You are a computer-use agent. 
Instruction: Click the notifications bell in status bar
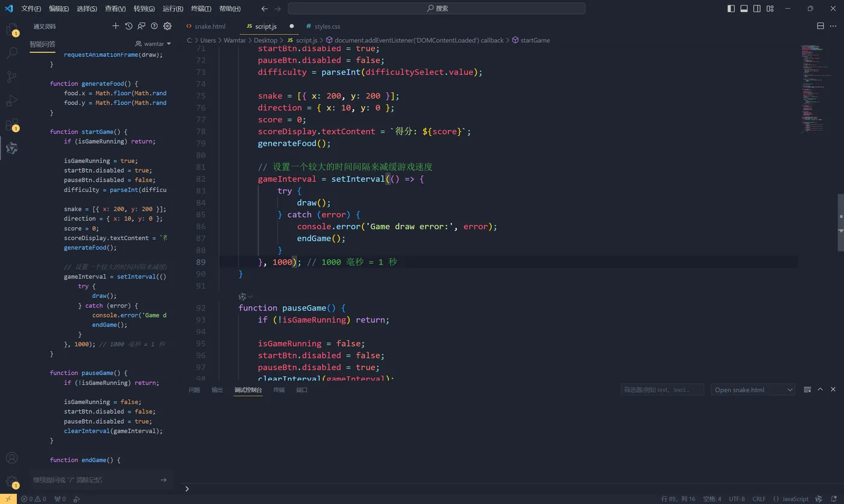[x=834, y=499]
